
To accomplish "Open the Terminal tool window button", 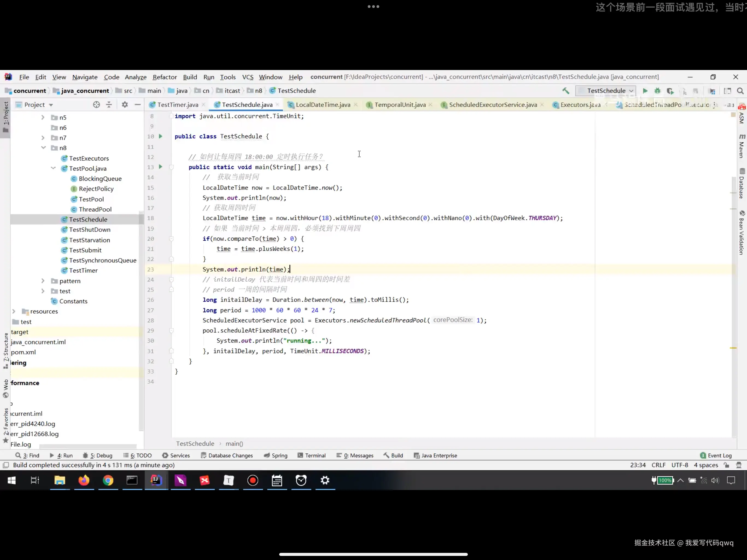I will pos(311,455).
